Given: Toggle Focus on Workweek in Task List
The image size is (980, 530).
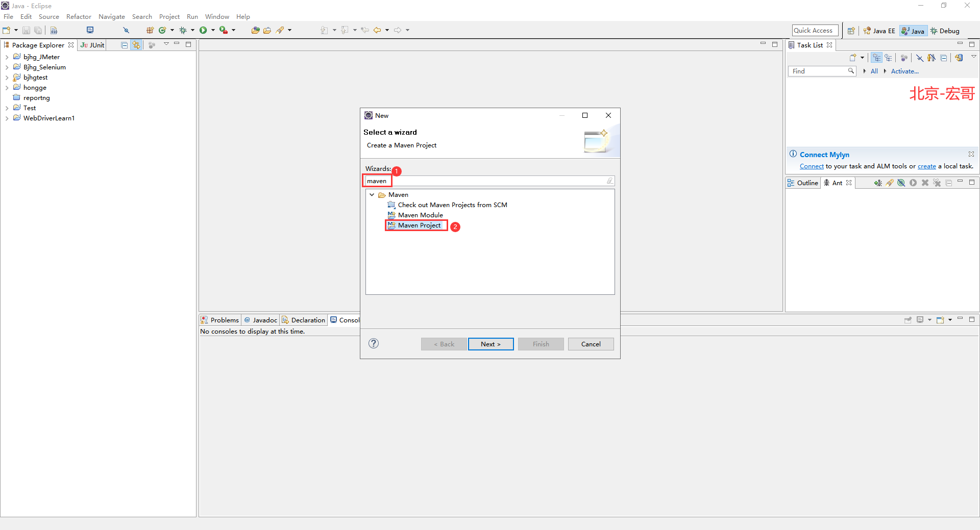Looking at the screenshot, I should (904, 58).
